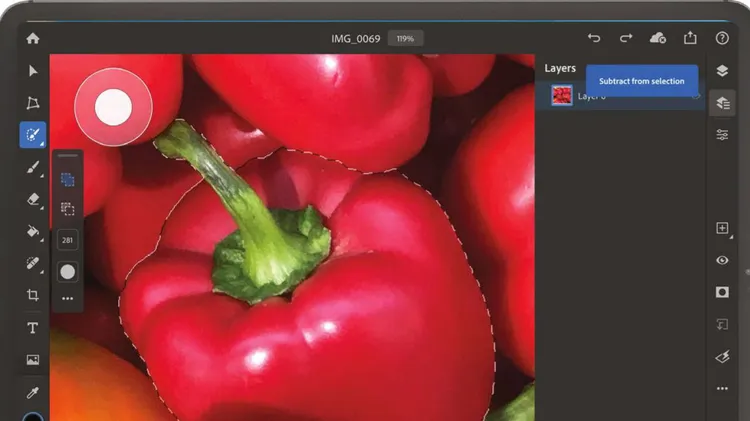Open the cloud document status

658,38
